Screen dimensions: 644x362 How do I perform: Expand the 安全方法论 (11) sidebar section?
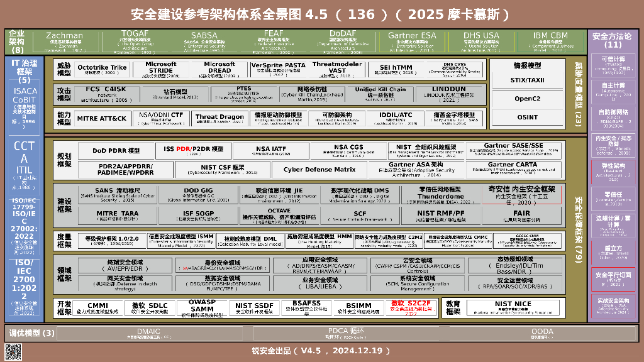613,41
